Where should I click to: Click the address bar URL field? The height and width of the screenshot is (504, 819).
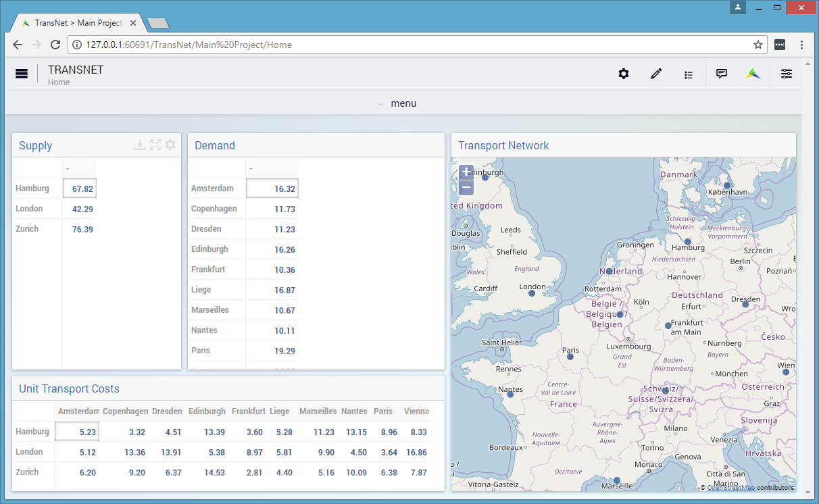(x=418, y=45)
